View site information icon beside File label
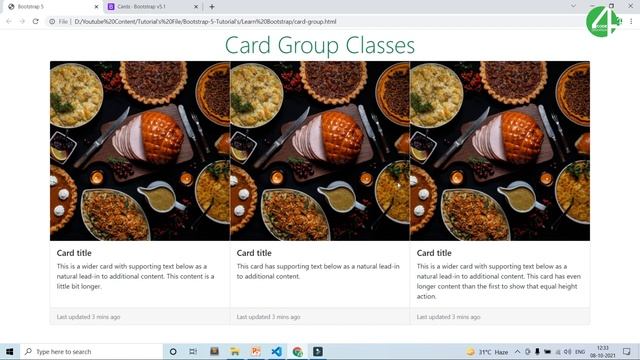The width and height of the screenshot is (640, 360). [x=52, y=22]
